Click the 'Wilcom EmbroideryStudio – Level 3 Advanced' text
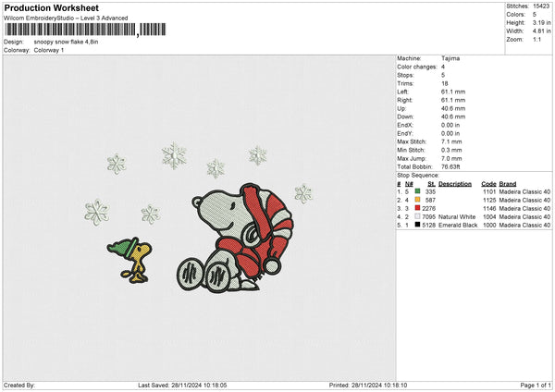The width and height of the screenshot is (555, 392). [66, 18]
